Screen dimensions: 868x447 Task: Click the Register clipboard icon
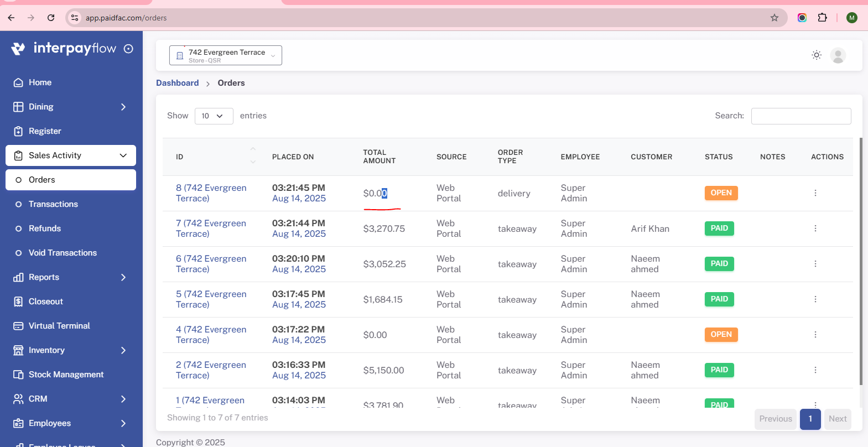click(18, 131)
